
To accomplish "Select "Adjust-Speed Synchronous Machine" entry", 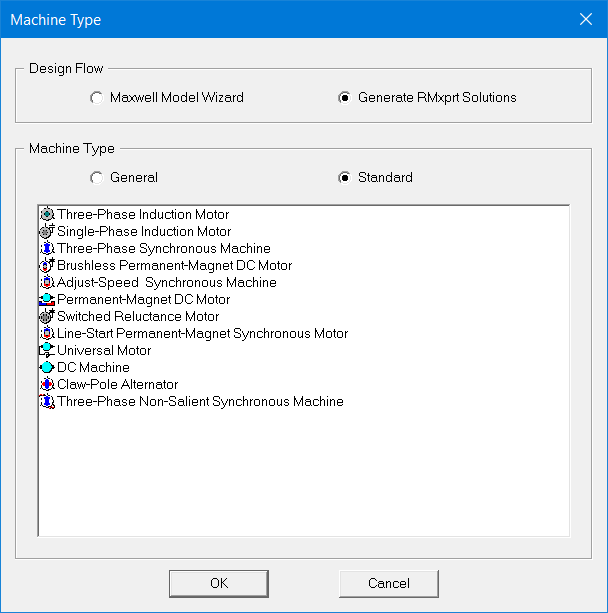I will [x=167, y=282].
